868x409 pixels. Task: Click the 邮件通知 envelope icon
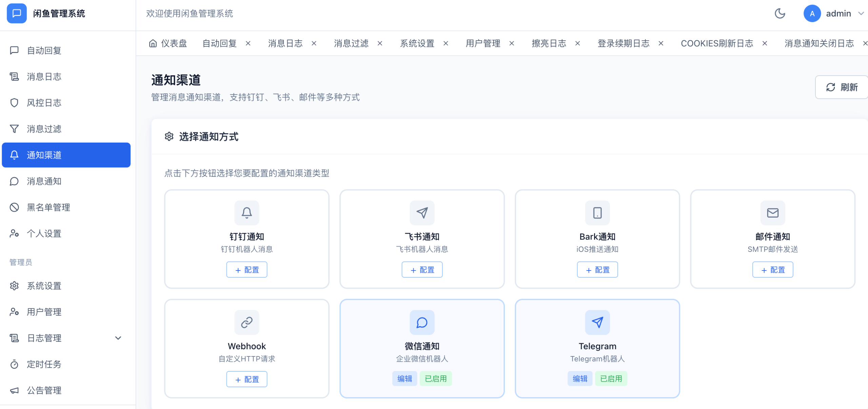pyautogui.click(x=773, y=213)
